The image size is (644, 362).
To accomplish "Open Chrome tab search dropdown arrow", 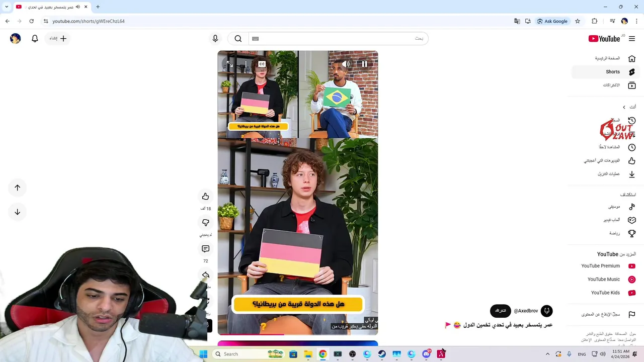I will click(x=7, y=7).
